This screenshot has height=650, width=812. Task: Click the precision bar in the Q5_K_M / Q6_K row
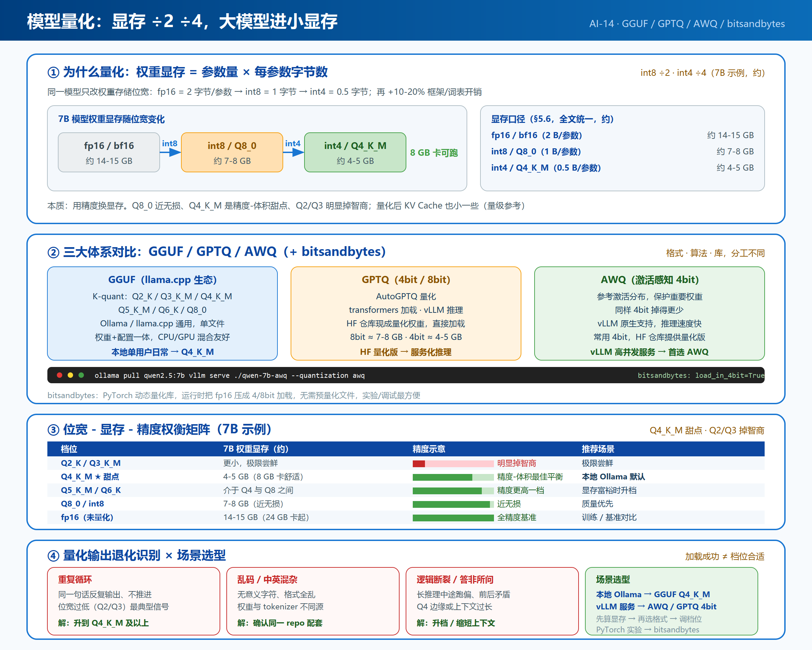click(453, 491)
